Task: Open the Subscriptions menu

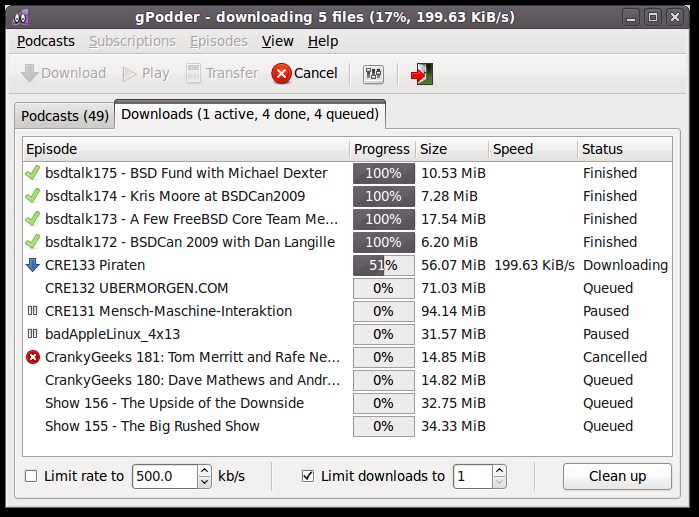Action: 132,41
